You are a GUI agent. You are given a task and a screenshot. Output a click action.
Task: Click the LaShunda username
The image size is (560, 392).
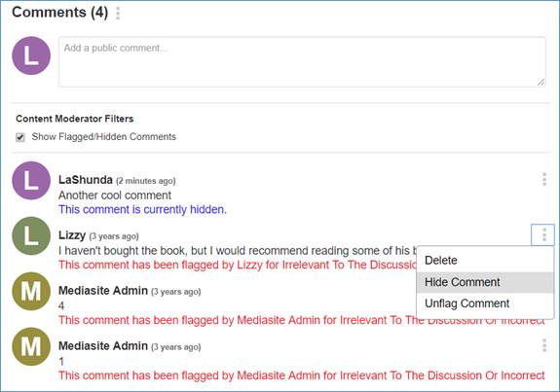[86, 180]
